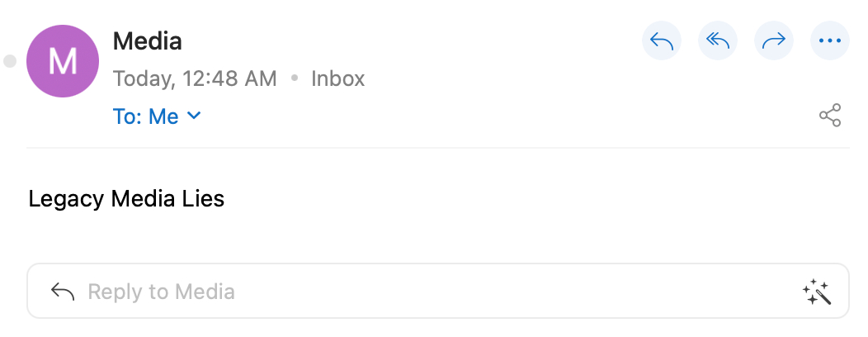Open the magic wand smart reply icon
Image resolution: width=868 pixels, height=337 pixels.
[815, 292]
